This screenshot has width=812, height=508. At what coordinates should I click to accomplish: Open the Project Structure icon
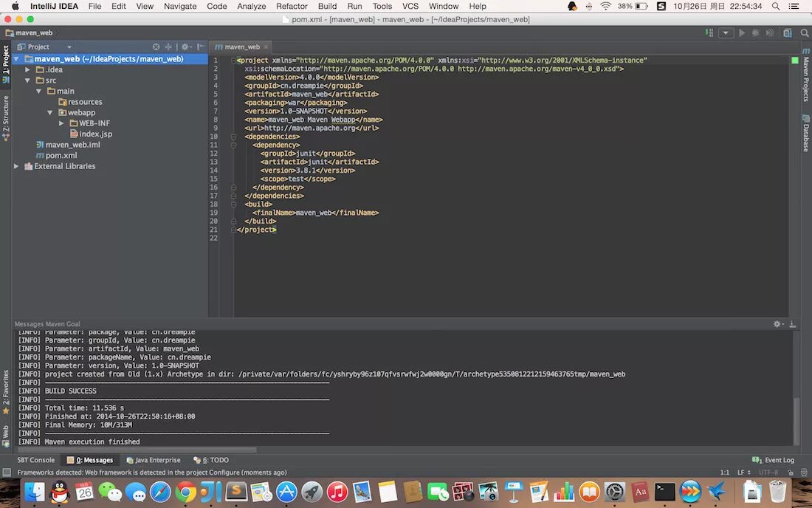[788, 32]
